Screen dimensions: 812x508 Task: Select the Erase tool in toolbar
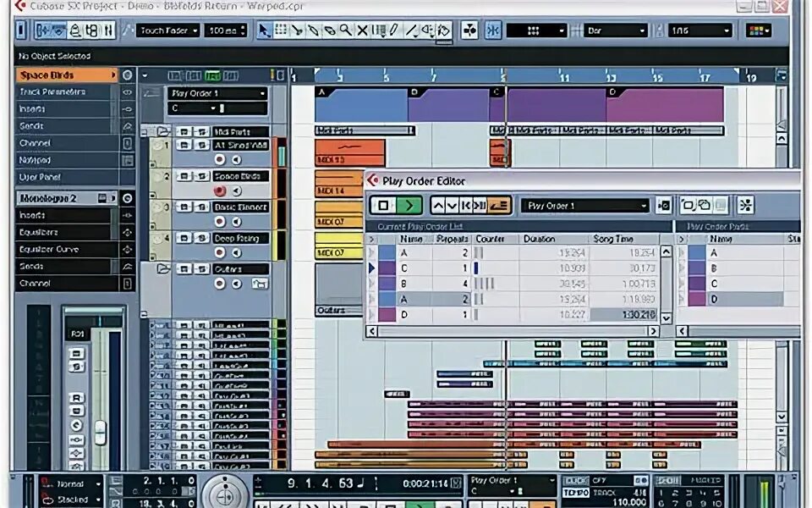coord(329,30)
